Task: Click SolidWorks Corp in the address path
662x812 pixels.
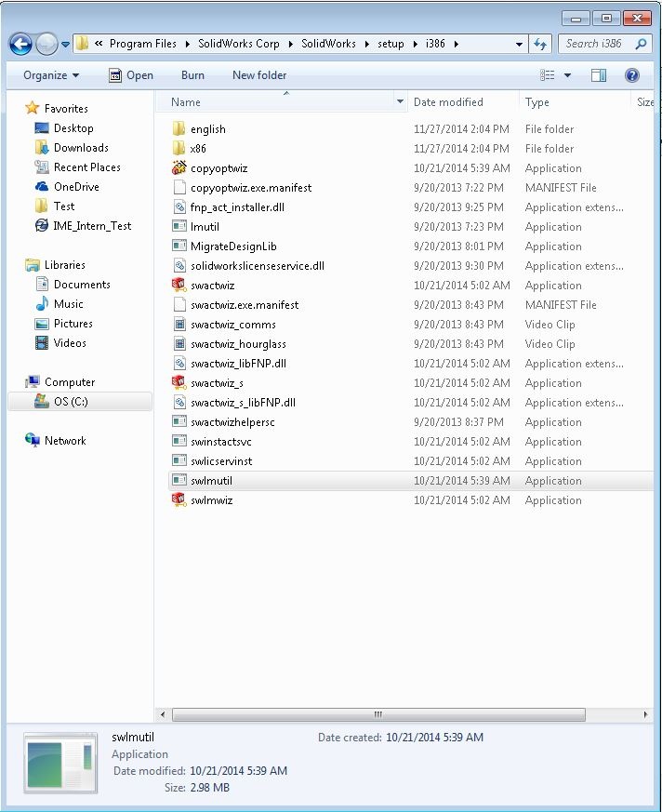Action: pyautogui.click(x=239, y=44)
